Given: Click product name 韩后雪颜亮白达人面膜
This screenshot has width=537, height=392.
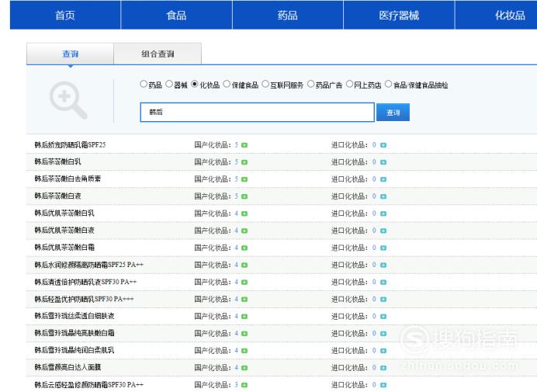Looking at the screenshot, I should (68, 367).
